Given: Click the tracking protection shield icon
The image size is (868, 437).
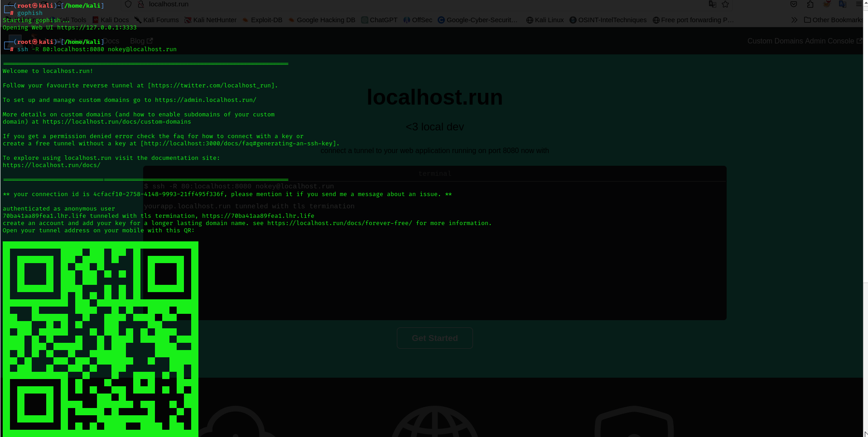Looking at the screenshot, I should pos(128,4).
